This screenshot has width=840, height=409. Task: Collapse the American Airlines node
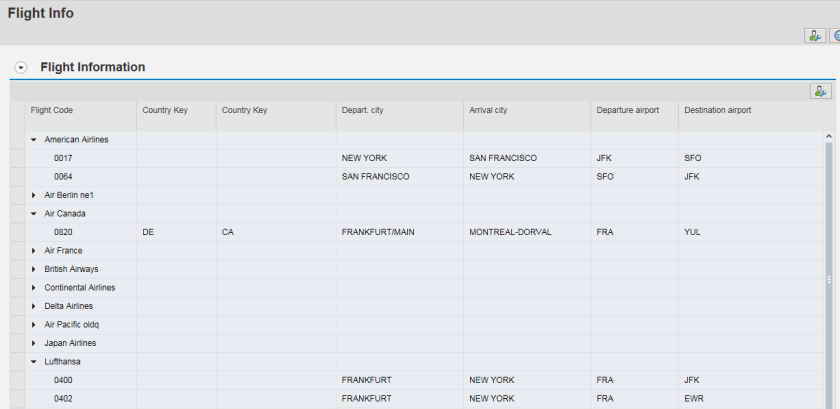click(34, 140)
